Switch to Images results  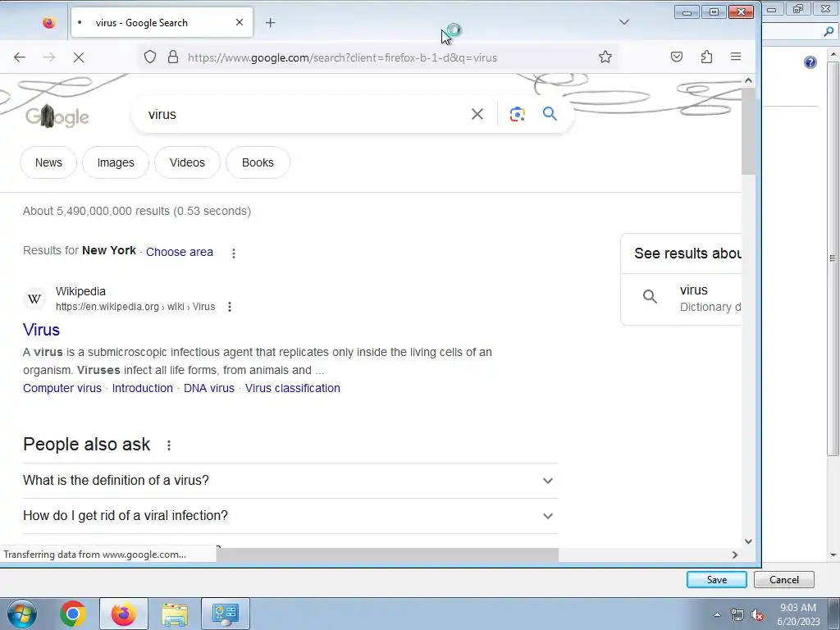coord(116,162)
